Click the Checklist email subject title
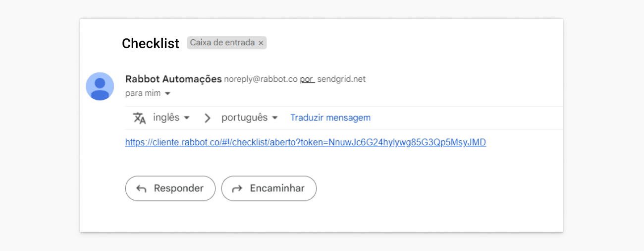This screenshot has width=644, height=251. [x=151, y=44]
